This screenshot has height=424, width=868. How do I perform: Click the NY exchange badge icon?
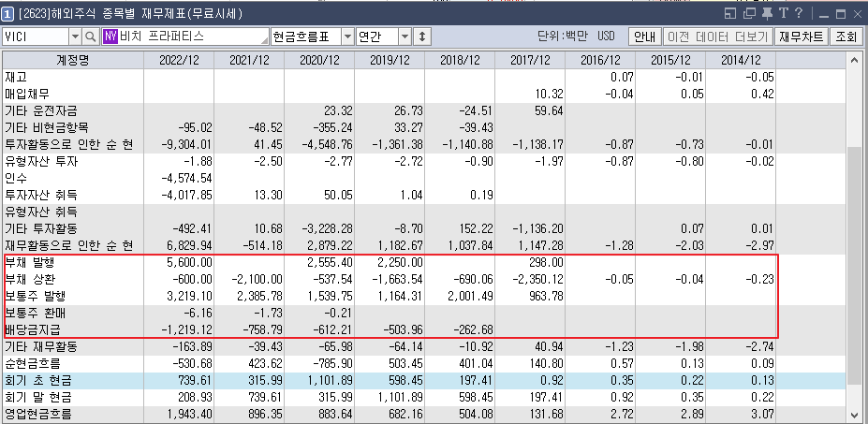tap(110, 37)
